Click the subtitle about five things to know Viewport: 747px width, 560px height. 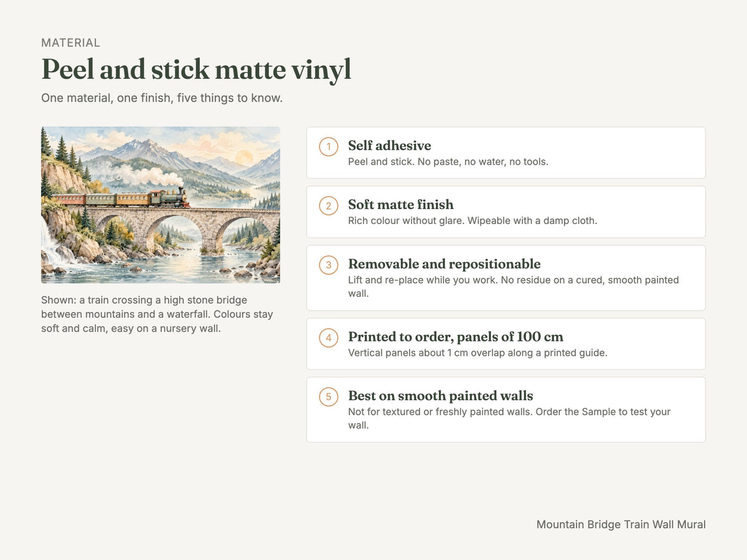point(162,98)
